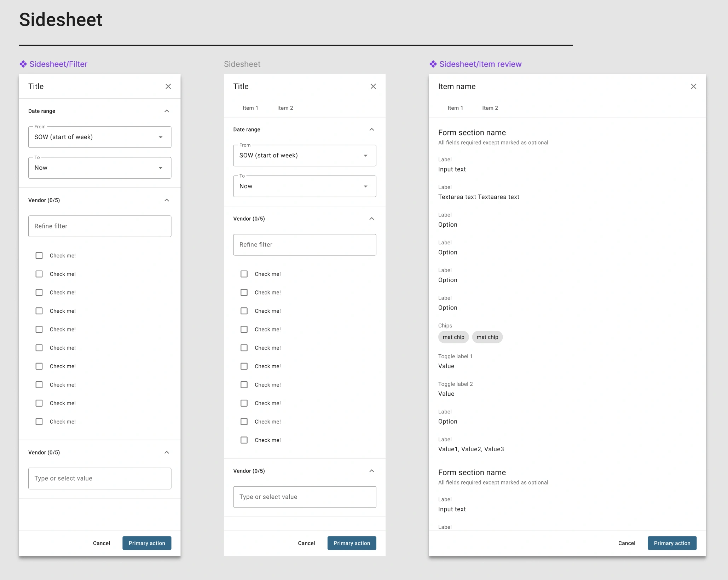Collapse the Vendor section holding Type or select value in middle Sidesheet
This screenshot has height=580, width=728.
pos(372,471)
